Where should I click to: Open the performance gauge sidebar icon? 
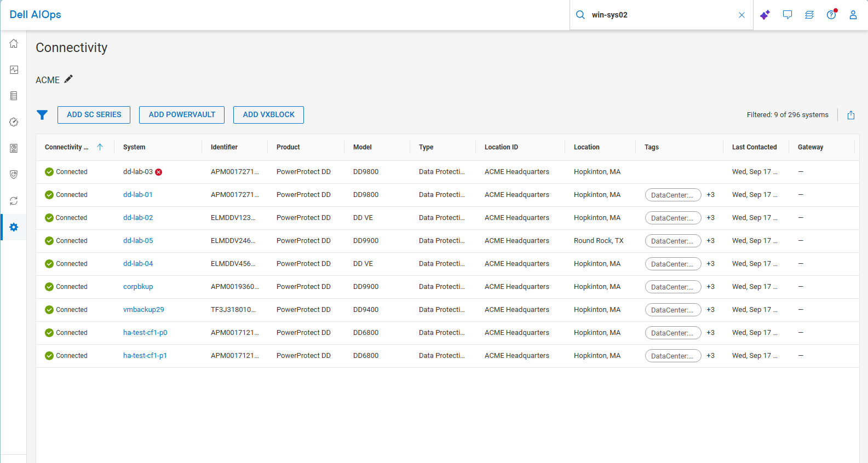point(14,122)
